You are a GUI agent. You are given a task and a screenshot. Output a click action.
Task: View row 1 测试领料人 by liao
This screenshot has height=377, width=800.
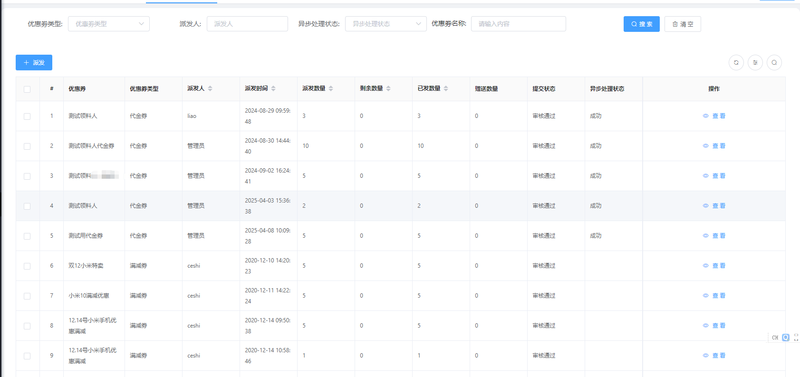[x=714, y=116]
